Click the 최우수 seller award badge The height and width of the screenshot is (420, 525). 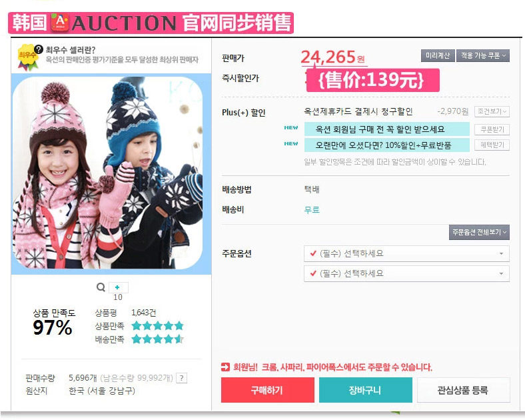click(x=27, y=57)
